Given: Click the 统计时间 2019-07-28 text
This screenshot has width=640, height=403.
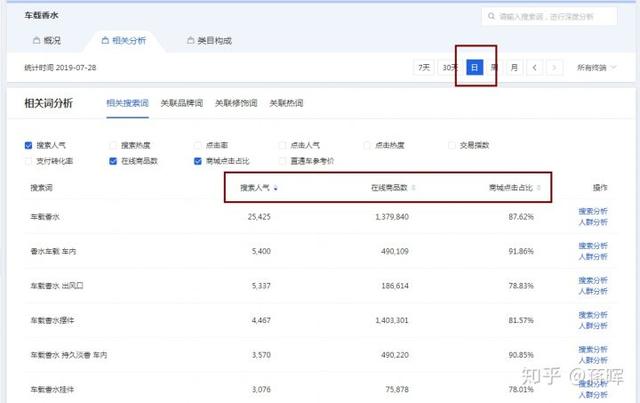Looking at the screenshot, I should coord(60,68).
